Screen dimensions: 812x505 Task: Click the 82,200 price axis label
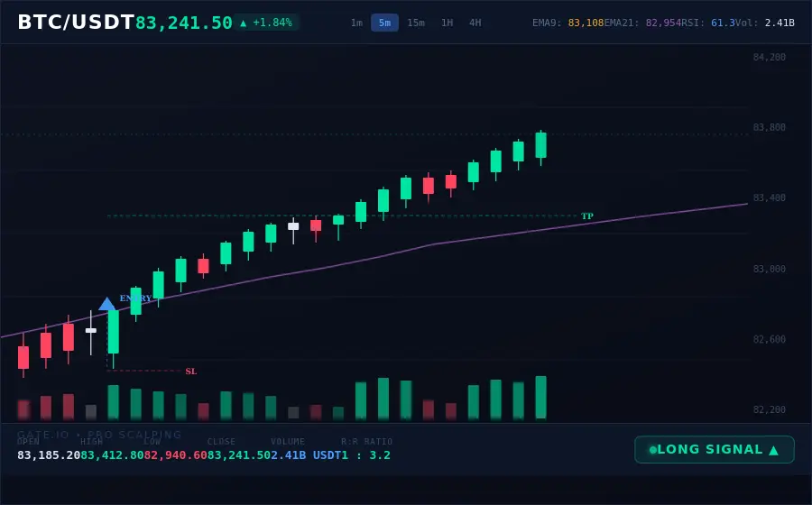pos(769,409)
